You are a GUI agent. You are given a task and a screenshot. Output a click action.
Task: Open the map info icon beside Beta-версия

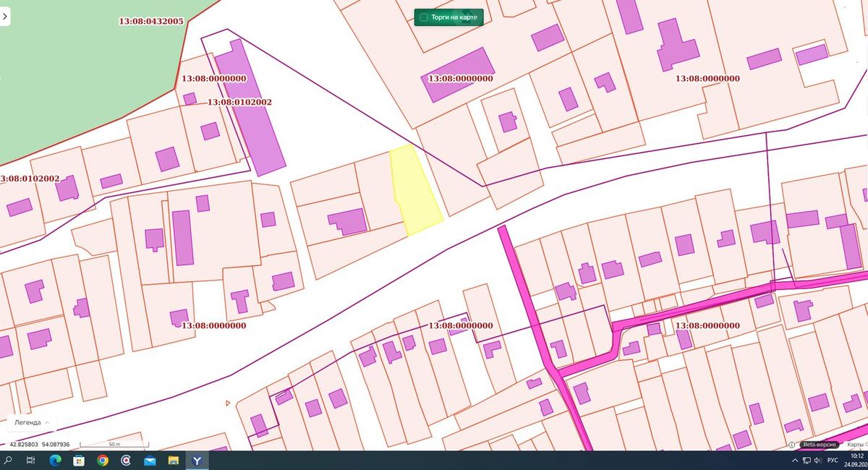click(x=792, y=445)
